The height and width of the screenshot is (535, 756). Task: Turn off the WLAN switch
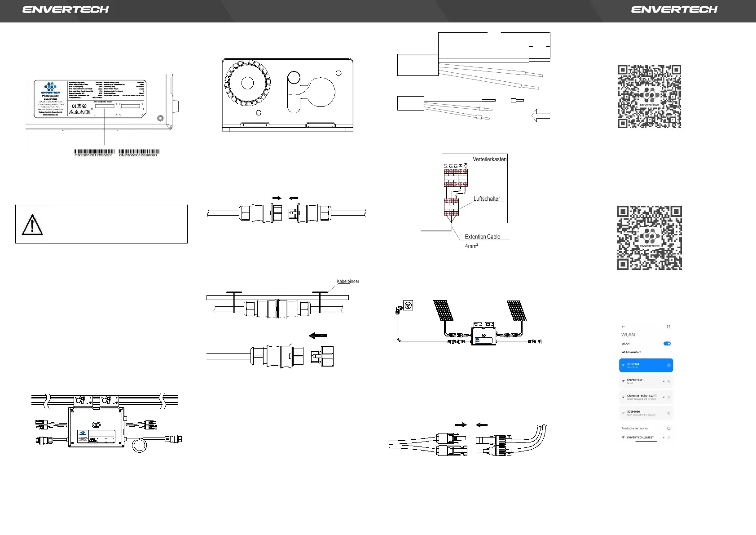pos(667,344)
